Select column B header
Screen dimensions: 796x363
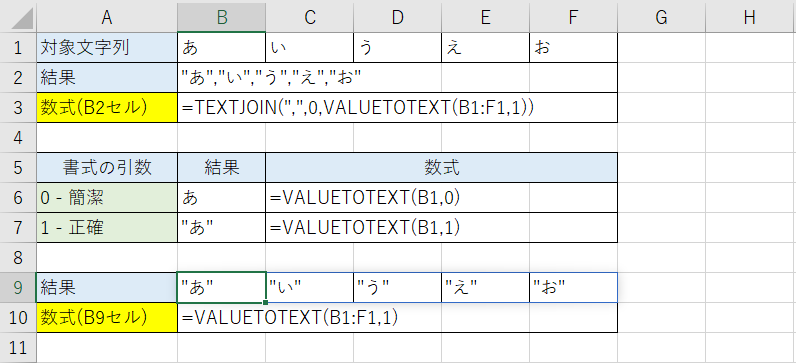(x=221, y=16)
